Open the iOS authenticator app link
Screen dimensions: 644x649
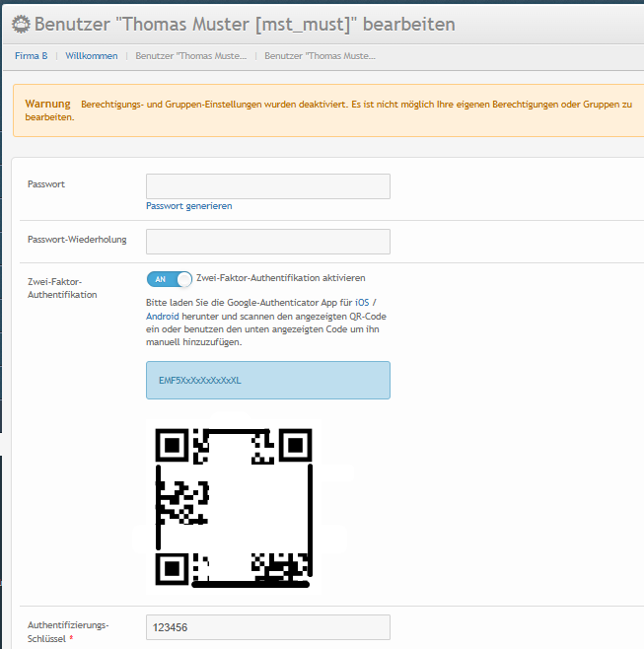(x=362, y=303)
